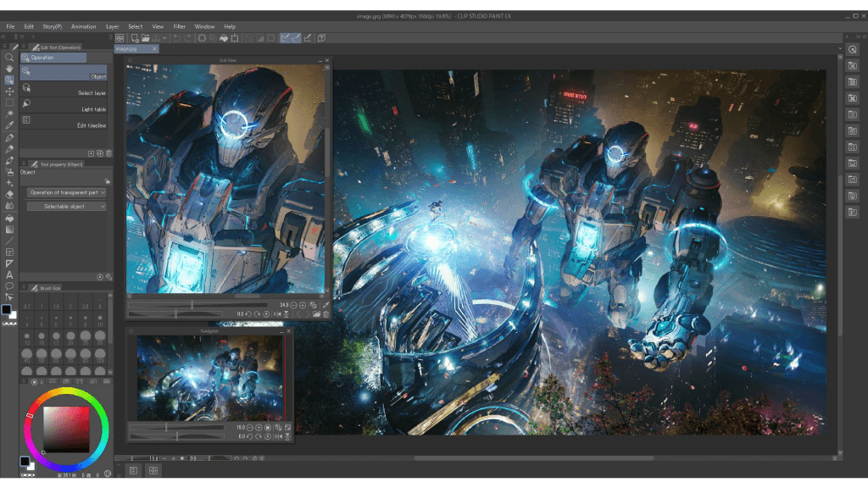Viewport: 868px width, 488px height.
Task: Choose the Text tool
Action: tap(9, 274)
